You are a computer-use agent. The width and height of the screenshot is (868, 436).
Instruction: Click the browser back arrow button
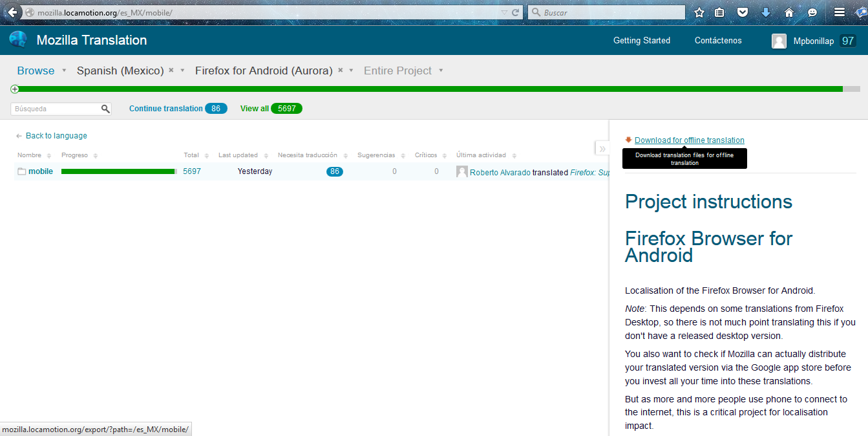coord(12,12)
